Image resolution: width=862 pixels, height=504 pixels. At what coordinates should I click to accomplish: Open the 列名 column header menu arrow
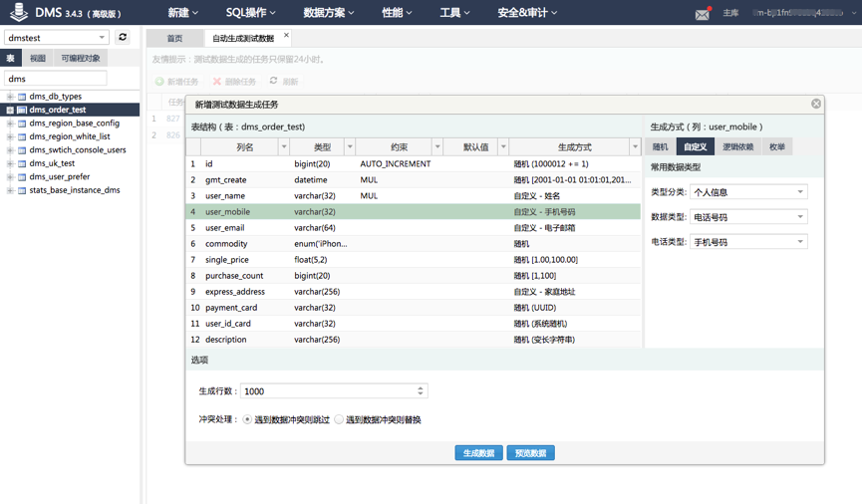tap(284, 146)
